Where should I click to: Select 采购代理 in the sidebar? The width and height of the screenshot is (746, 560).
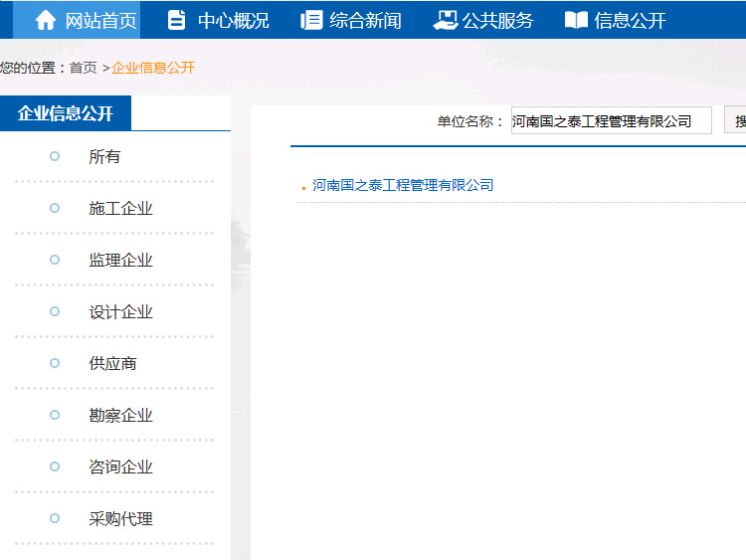(120, 519)
